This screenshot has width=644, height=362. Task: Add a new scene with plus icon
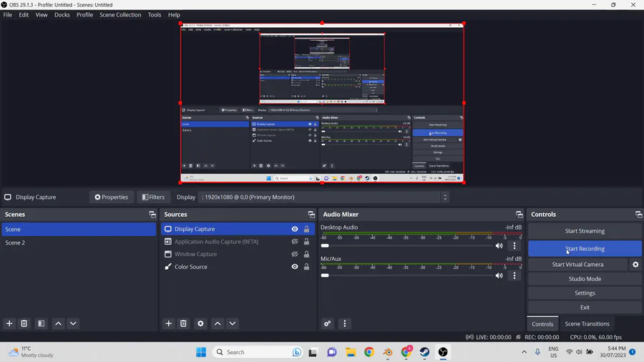[9, 323]
